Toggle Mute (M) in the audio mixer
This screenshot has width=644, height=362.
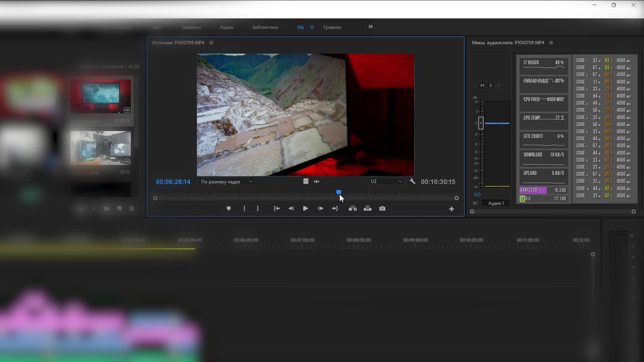[x=482, y=85]
